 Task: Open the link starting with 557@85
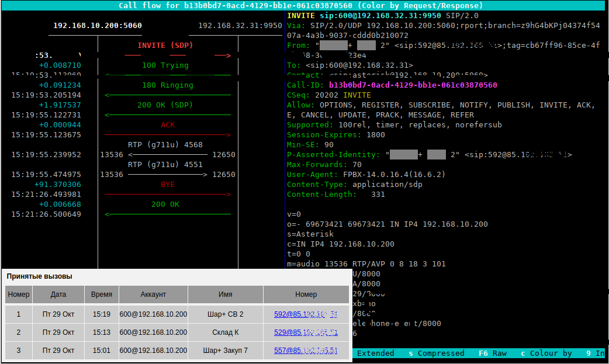(305, 350)
